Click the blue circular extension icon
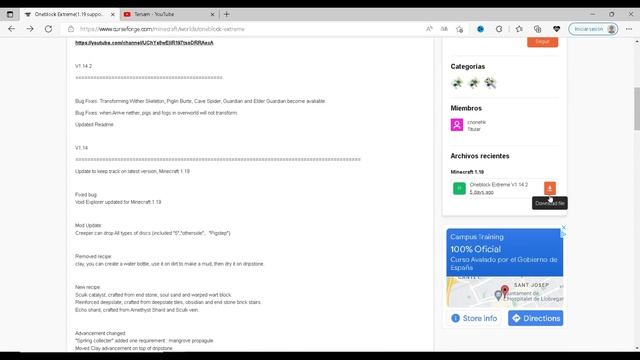The height and width of the screenshot is (360, 640). (480, 29)
